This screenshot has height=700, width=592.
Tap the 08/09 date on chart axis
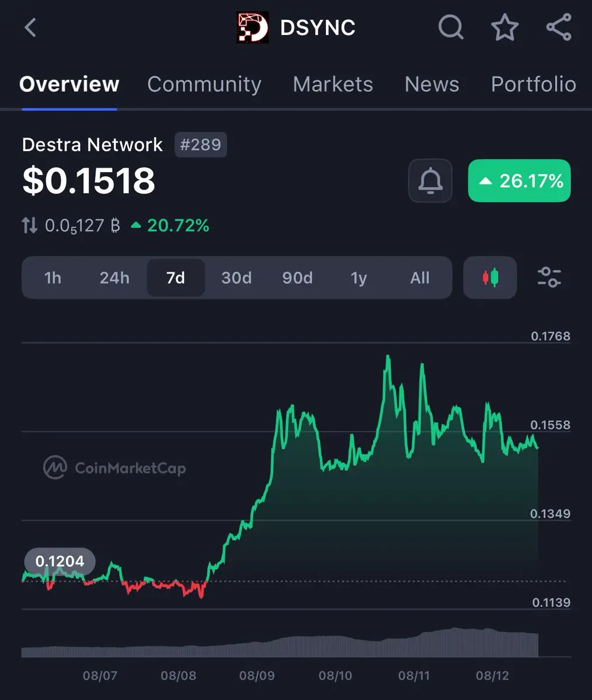click(x=257, y=676)
